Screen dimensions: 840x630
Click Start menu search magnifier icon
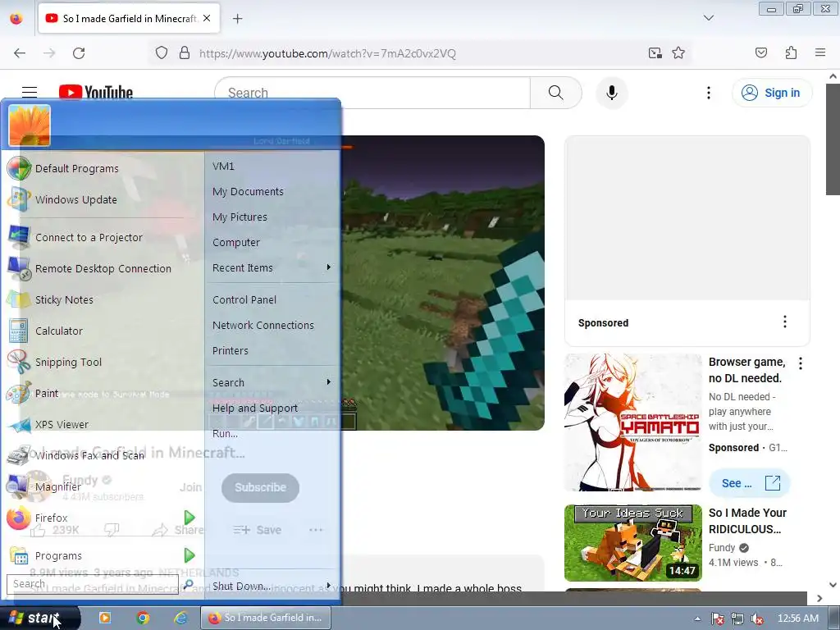coord(188,584)
